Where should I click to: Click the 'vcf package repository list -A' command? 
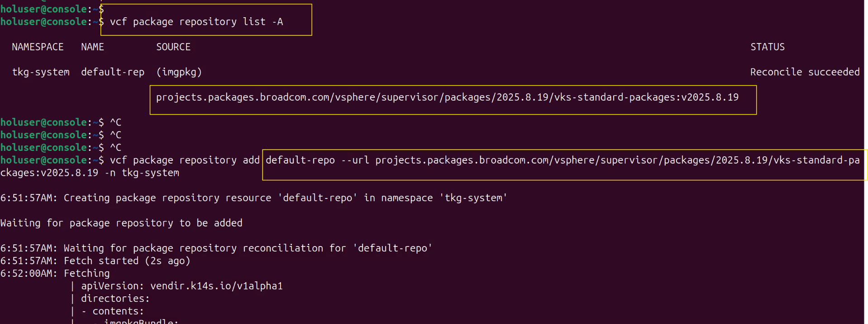point(196,22)
